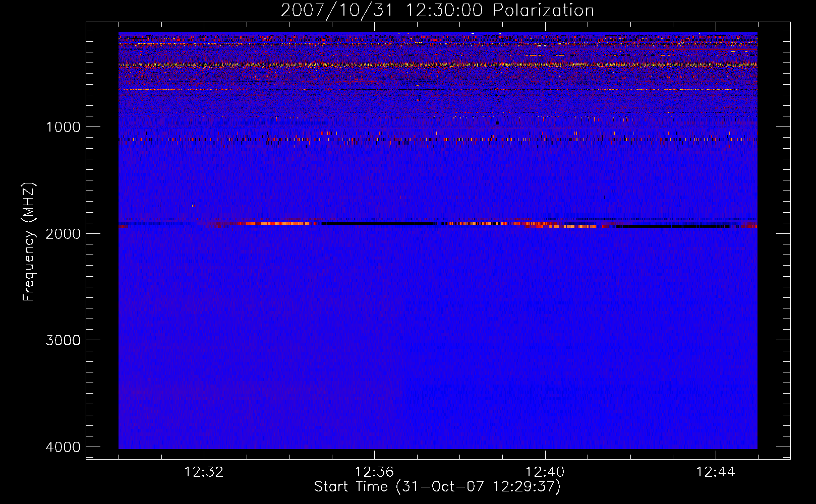816x504 pixels.
Task: Click the 12:36 time tick label
Action: (x=374, y=472)
